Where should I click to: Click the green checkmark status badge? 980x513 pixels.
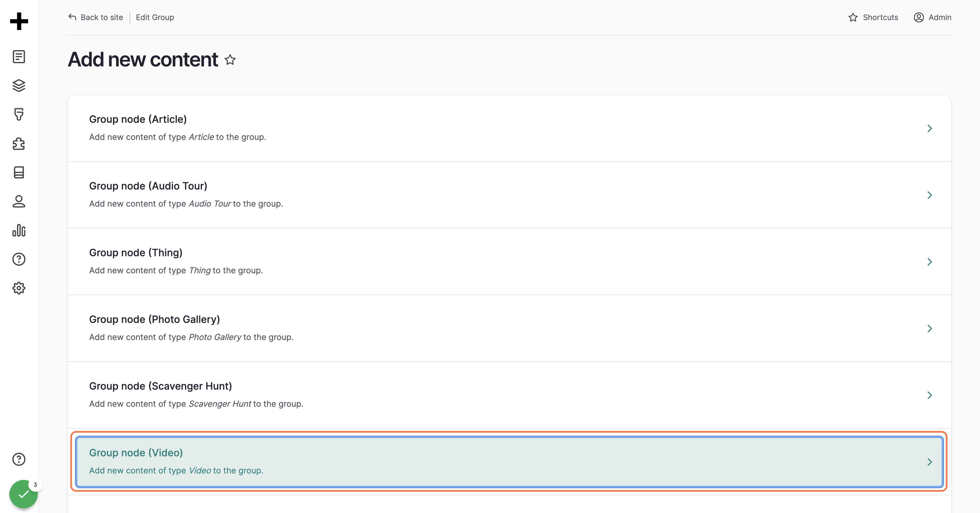pyautogui.click(x=24, y=494)
